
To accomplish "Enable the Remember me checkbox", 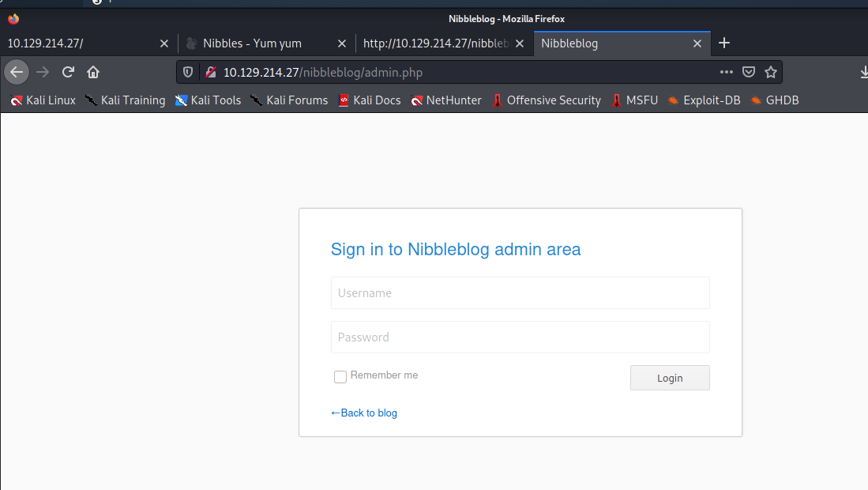I will (340, 377).
